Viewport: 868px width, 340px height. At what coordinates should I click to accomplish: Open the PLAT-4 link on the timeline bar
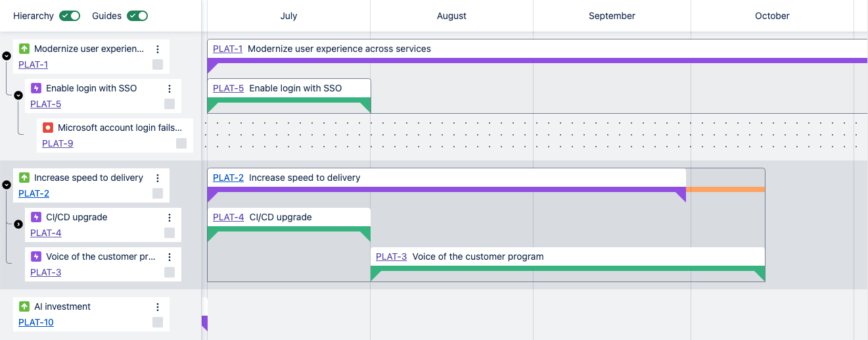tap(229, 217)
